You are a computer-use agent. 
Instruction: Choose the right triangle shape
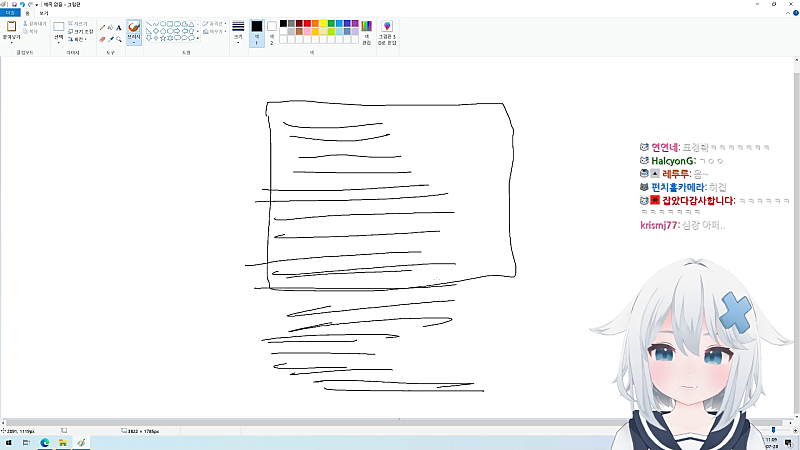149,31
